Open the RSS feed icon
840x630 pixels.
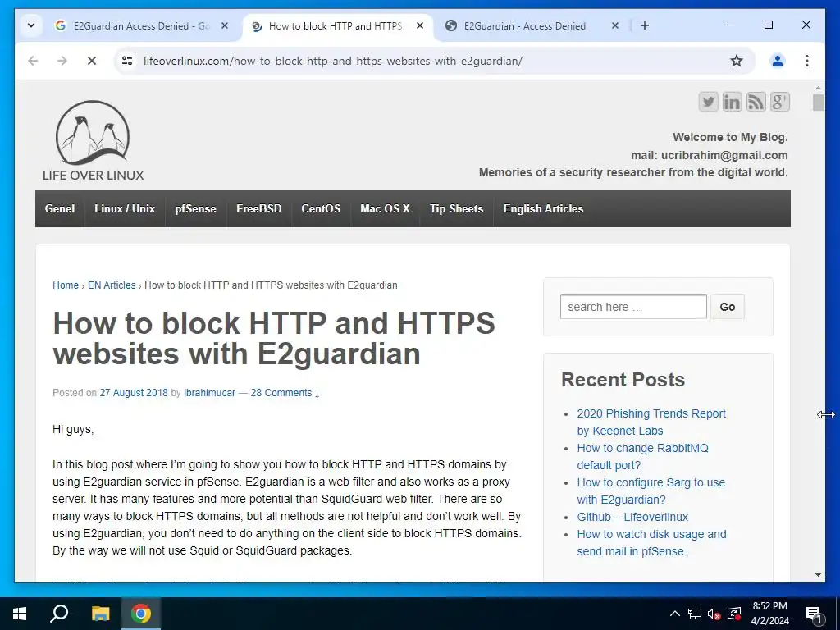tap(756, 102)
